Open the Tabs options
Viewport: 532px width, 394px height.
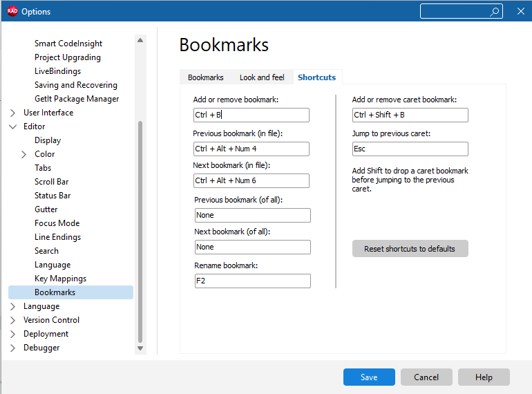pos(43,168)
